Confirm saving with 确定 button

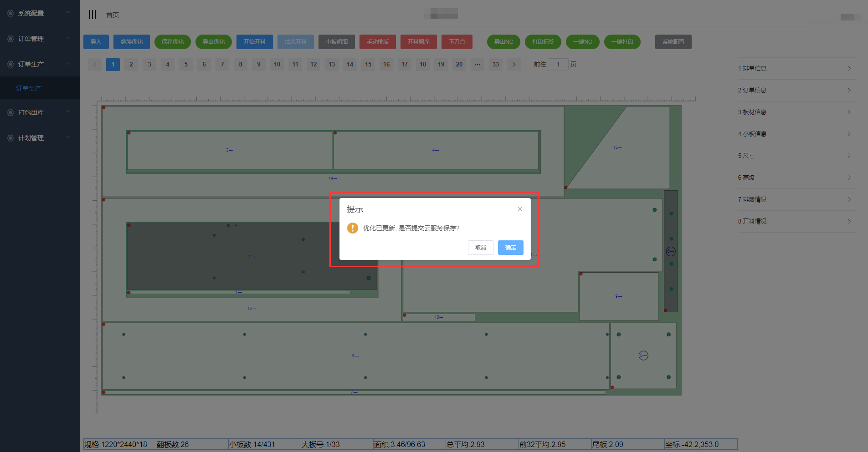(x=510, y=248)
